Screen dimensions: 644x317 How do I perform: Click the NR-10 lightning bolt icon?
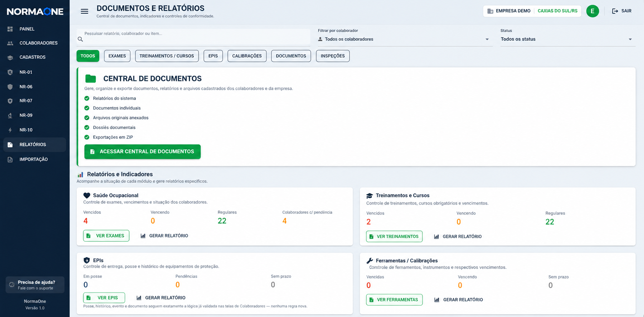[x=10, y=130]
